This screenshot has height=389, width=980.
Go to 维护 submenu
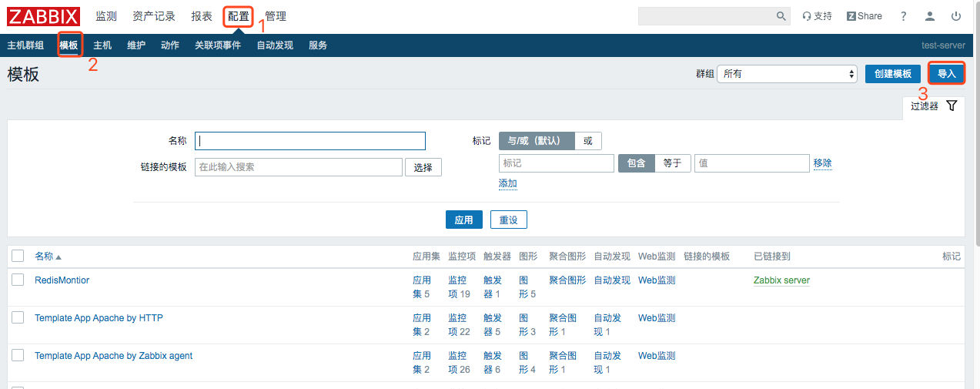(136, 45)
